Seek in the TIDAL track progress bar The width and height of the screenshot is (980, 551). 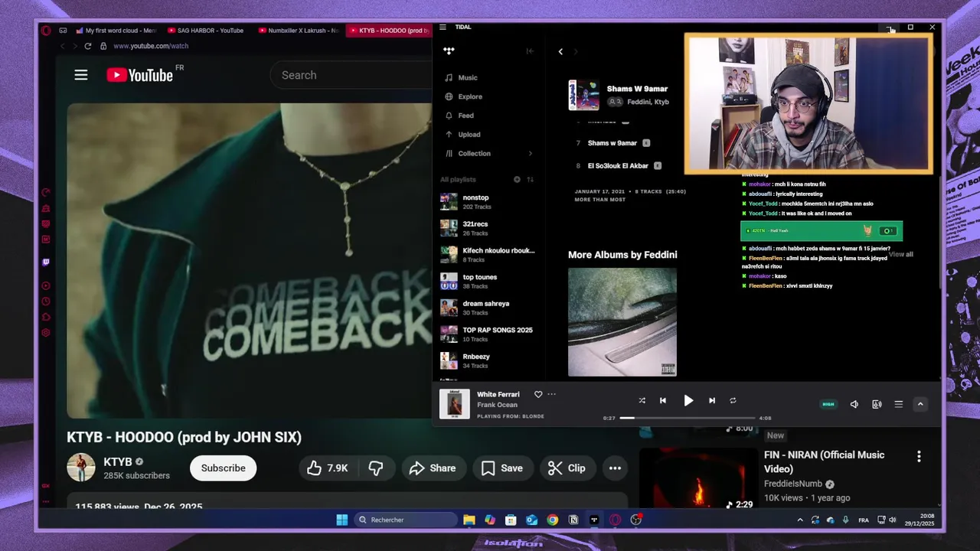coord(687,418)
